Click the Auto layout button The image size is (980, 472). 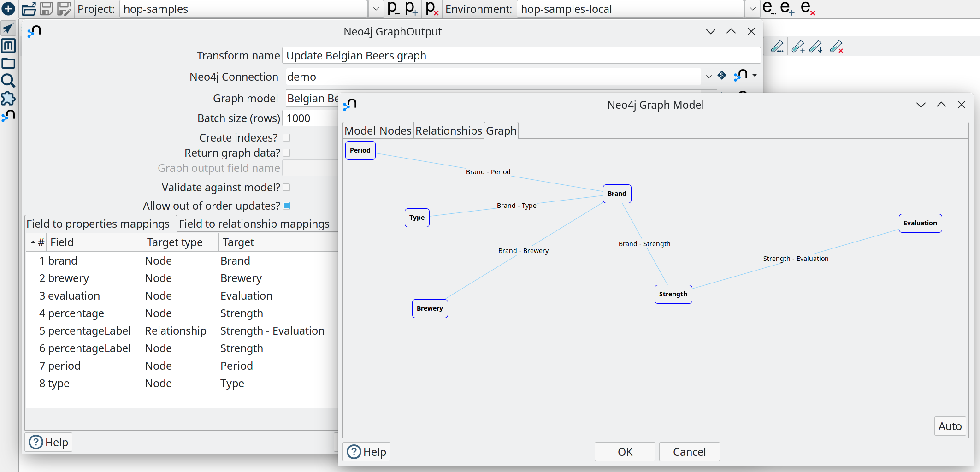[950, 425]
